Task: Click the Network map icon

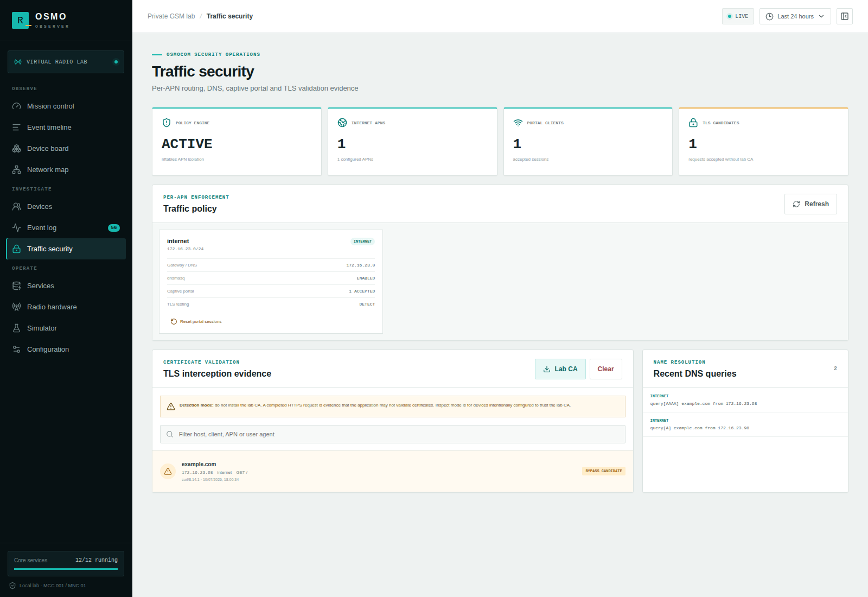Action: click(x=17, y=170)
